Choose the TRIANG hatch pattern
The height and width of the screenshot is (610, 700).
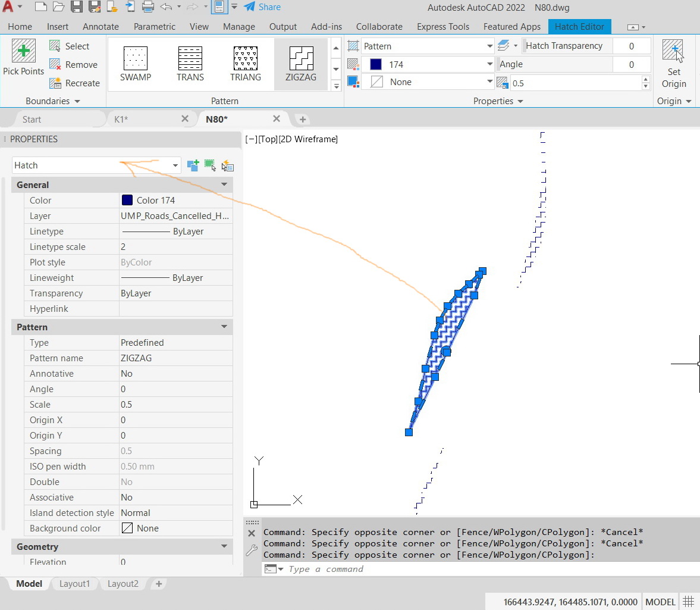coord(246,62)
